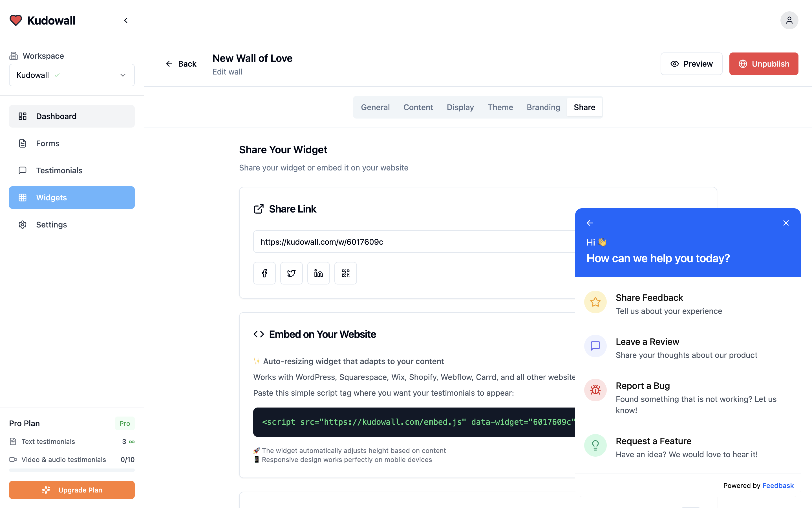Viewport: 812px width, 508px height.
Task: Click the 'Embed on Your Website' heading
Action: (x=323, y=334)
